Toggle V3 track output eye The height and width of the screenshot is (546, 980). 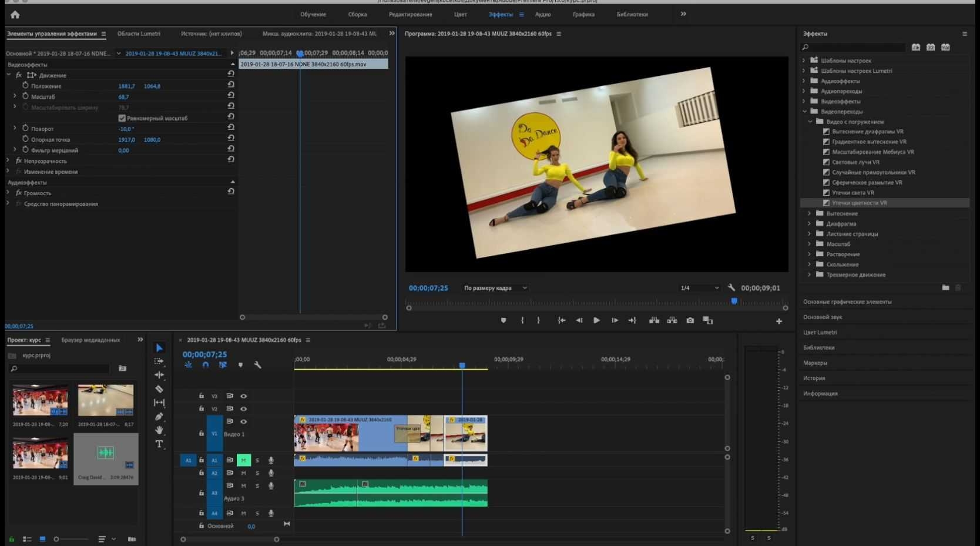(x=243, y=396)
